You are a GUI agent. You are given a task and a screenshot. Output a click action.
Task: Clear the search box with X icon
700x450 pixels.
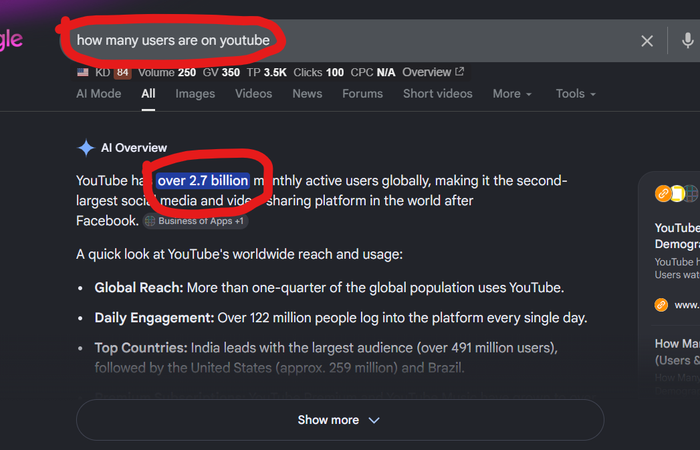tap(647, 41)
